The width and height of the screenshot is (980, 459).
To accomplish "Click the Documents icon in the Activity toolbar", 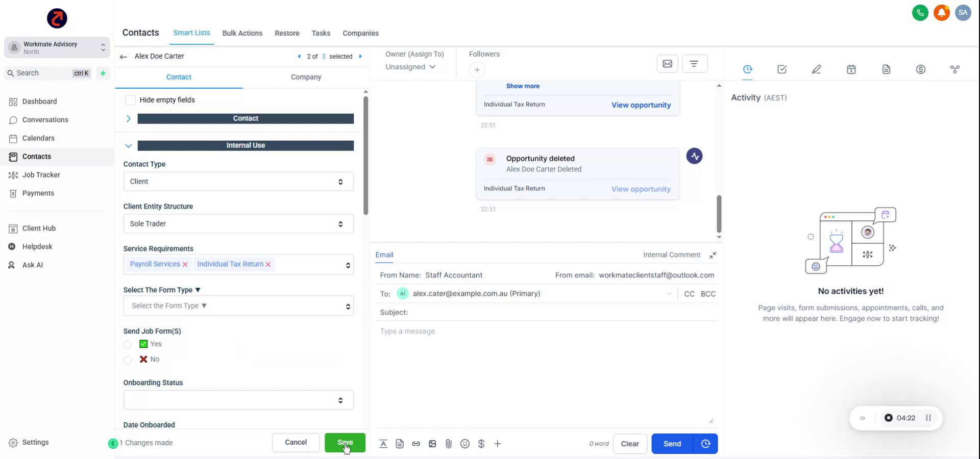I will pos(886,69).
